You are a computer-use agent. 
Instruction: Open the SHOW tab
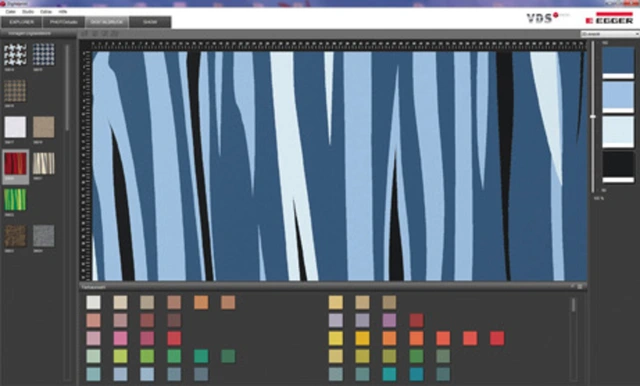click(x=150, y=22)
